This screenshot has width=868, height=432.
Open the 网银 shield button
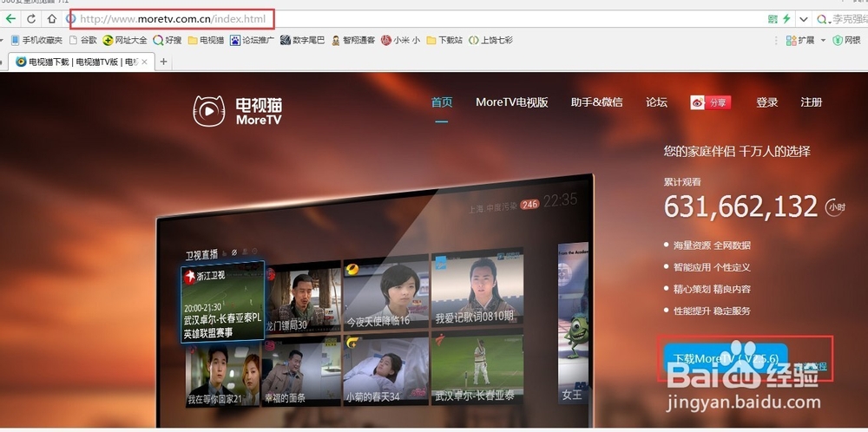pos(847,40)
